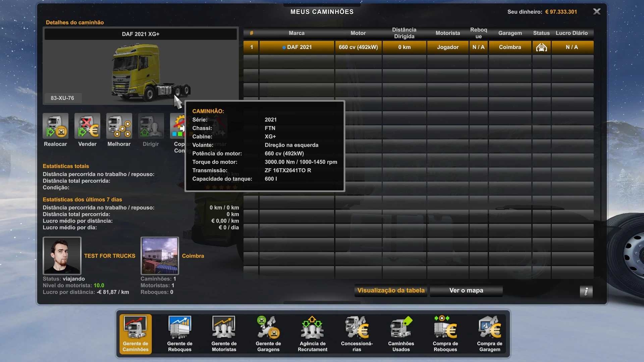Click the driver portrait thumbnail
Screen dimensions: 644x362
pyautogui.click(x=62, y=256)
